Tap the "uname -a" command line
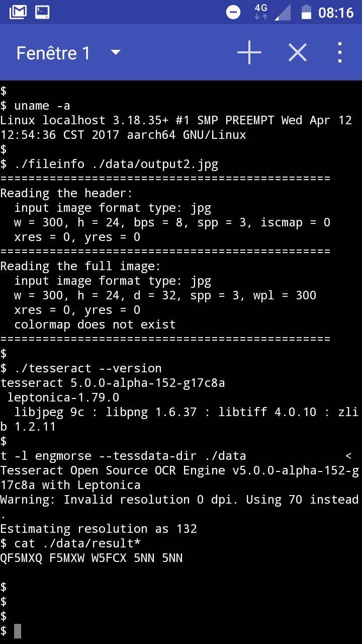The width and height of the screenshot is (362, 644). coord(42,106)
